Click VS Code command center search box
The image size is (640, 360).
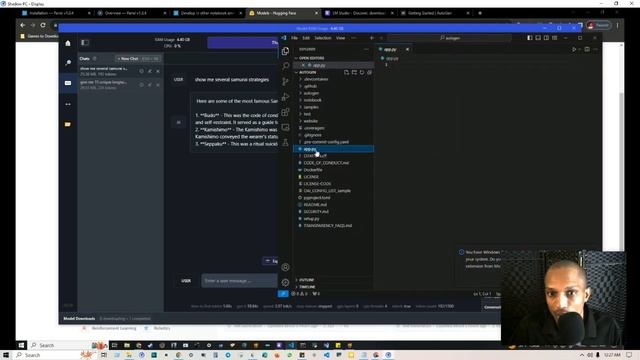(449, 38)
